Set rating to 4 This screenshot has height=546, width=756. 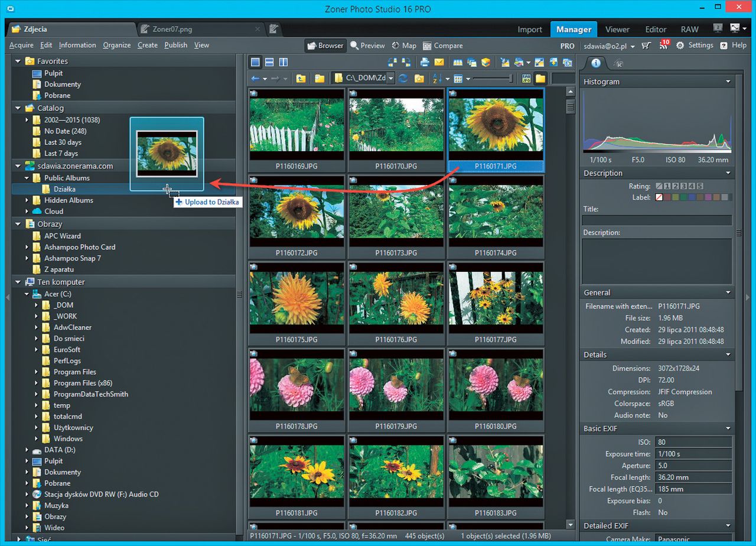tap(692, 186)
